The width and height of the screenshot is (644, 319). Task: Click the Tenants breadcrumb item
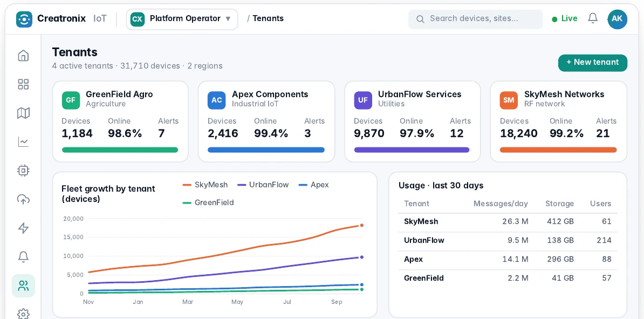[268, 18]
